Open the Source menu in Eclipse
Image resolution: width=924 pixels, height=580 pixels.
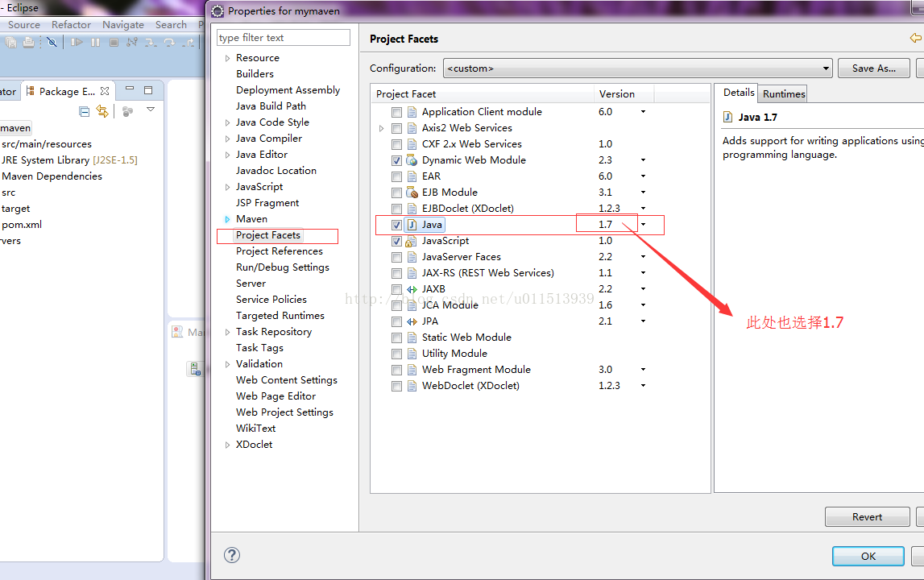[x=24, y=25]
